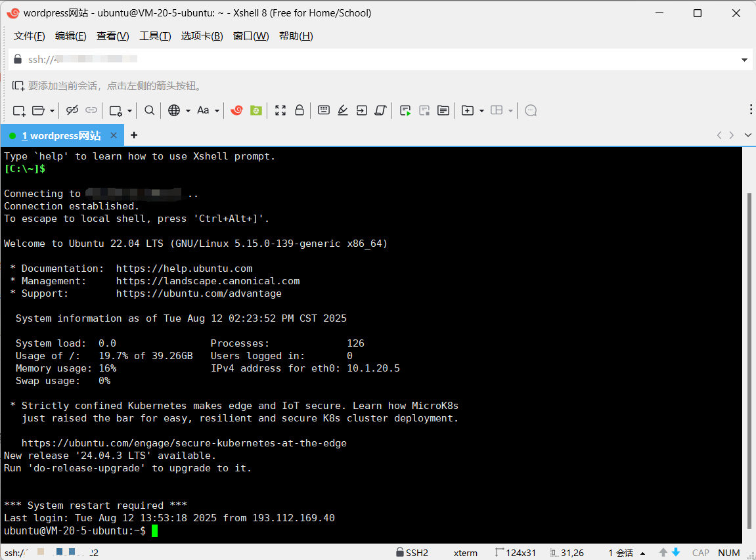Click the send-transfer arrow box icon

[362, 110]
